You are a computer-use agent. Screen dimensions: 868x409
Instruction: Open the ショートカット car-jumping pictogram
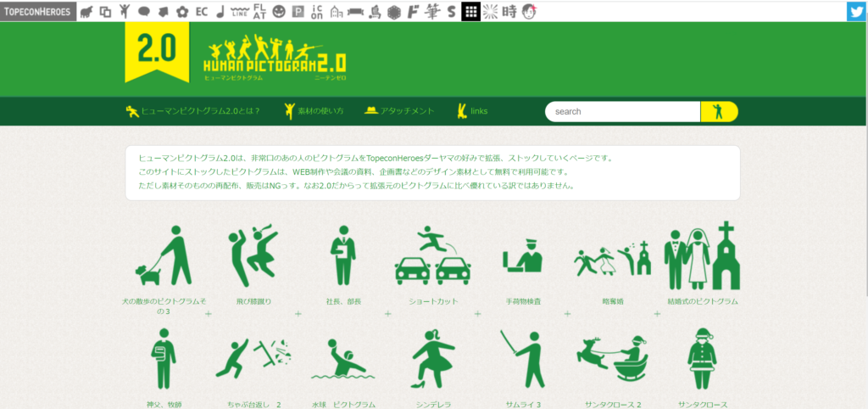coord(433,255)
